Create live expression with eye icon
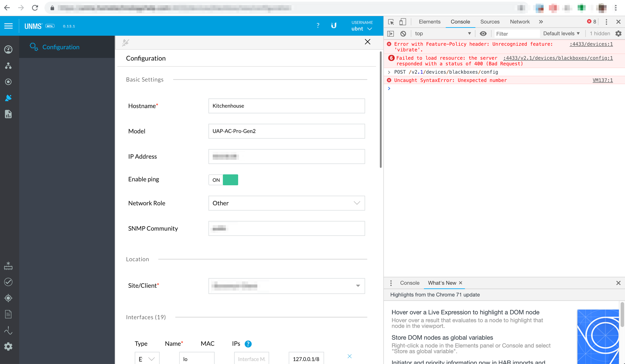625x364 pixels. (483, 34)
